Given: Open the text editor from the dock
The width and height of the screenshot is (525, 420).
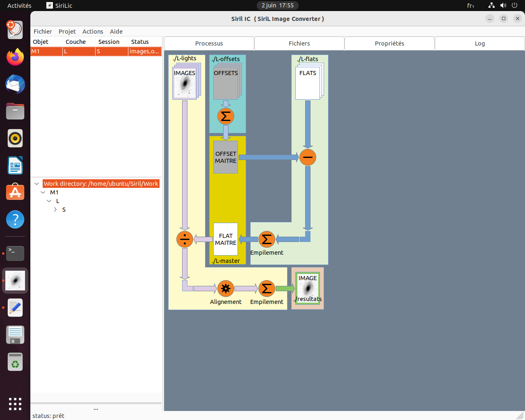Looking at the screenshot, I should (x=15, y=308).
